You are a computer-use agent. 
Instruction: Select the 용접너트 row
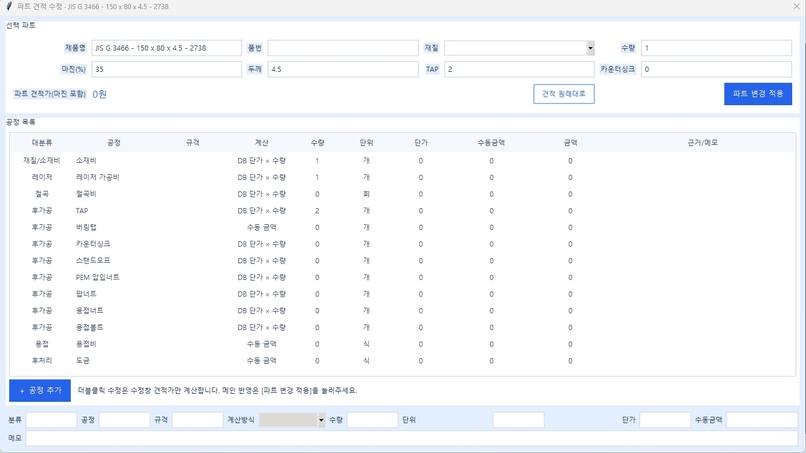(x=402, y=311)
